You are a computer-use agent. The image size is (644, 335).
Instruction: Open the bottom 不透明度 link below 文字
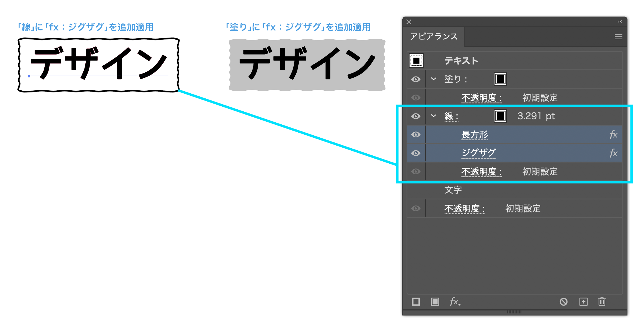[465, 209]
